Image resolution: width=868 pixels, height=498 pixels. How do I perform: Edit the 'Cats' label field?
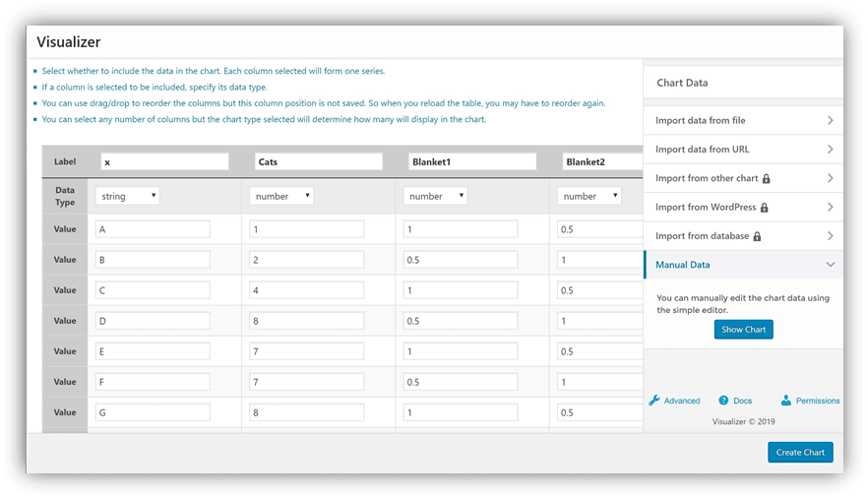coord(318,161)
